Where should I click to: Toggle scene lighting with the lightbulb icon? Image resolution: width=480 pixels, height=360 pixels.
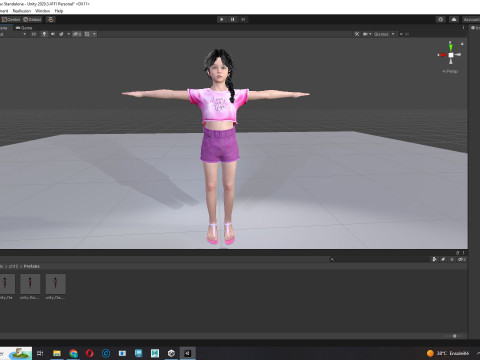pyautogui.click(x=44, y=34)
